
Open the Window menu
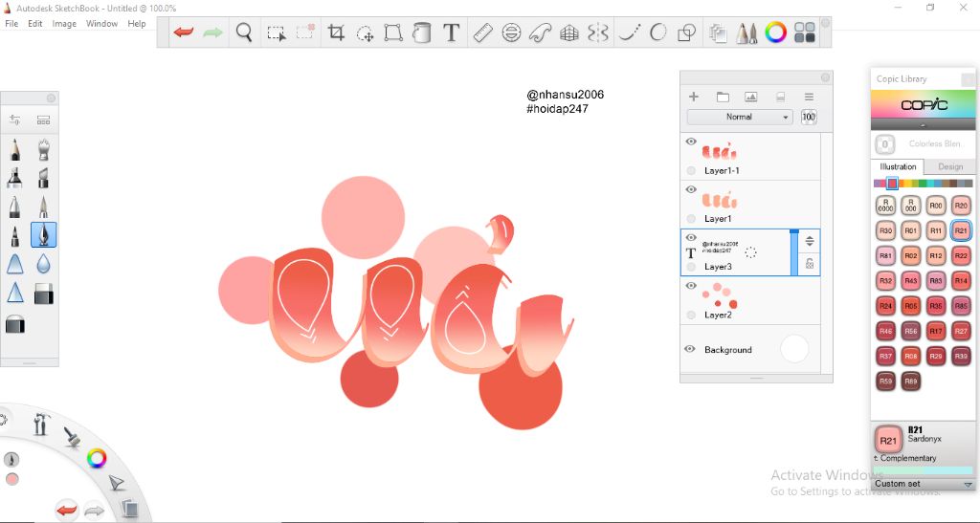pos(101,24)
